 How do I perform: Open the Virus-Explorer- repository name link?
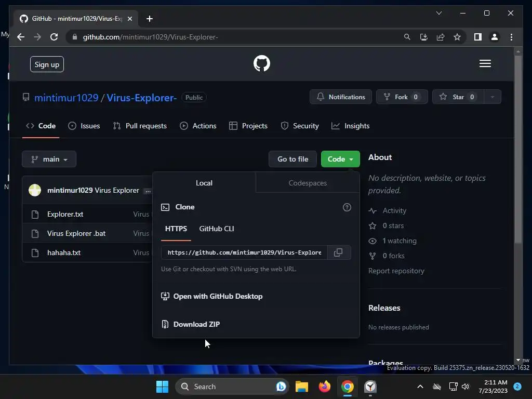coord(142,98)
